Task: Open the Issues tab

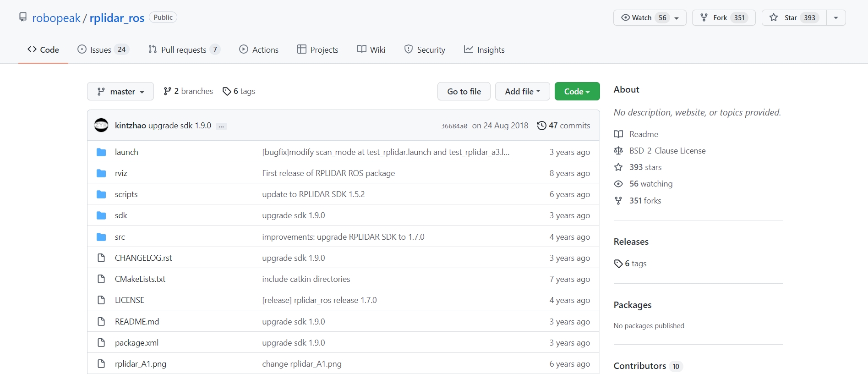Action: [x=103, y=49]
